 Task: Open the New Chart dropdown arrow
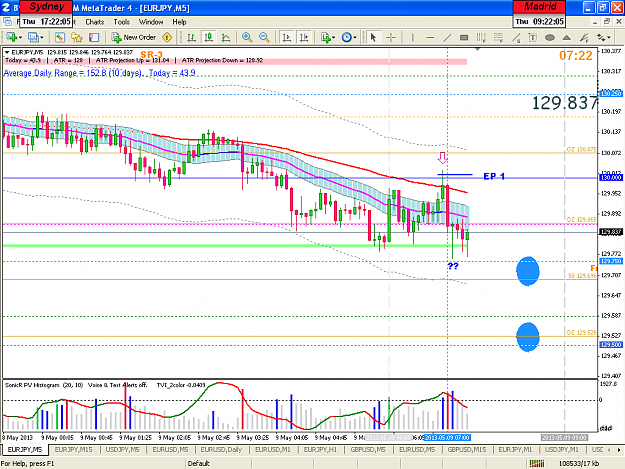[x=20, y=37]
